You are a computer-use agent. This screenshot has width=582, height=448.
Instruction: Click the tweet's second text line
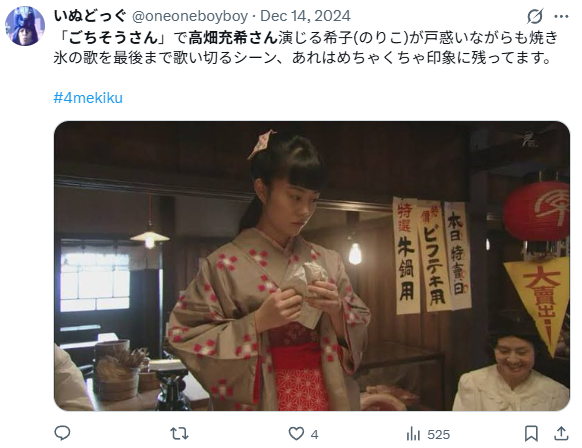coord(302,58)
